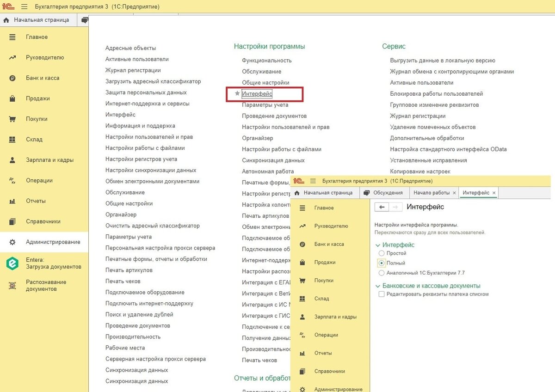The image size is (555, 392).
Task: Click the Отчеты bar chart icon in main sidebar
Action: point(12,201)
